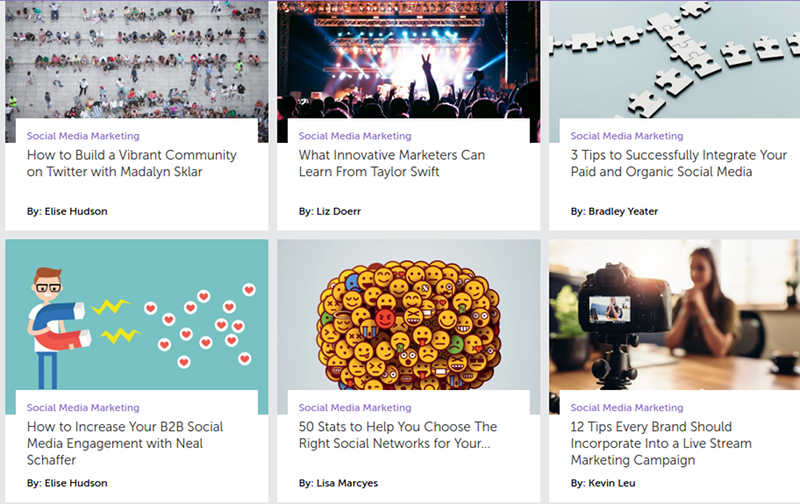Click the author line 'By: Liz Doerr'

[330, 211]
